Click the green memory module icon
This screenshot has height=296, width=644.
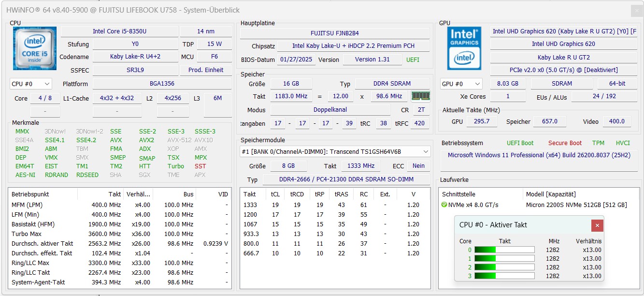(x=420, y=96)
